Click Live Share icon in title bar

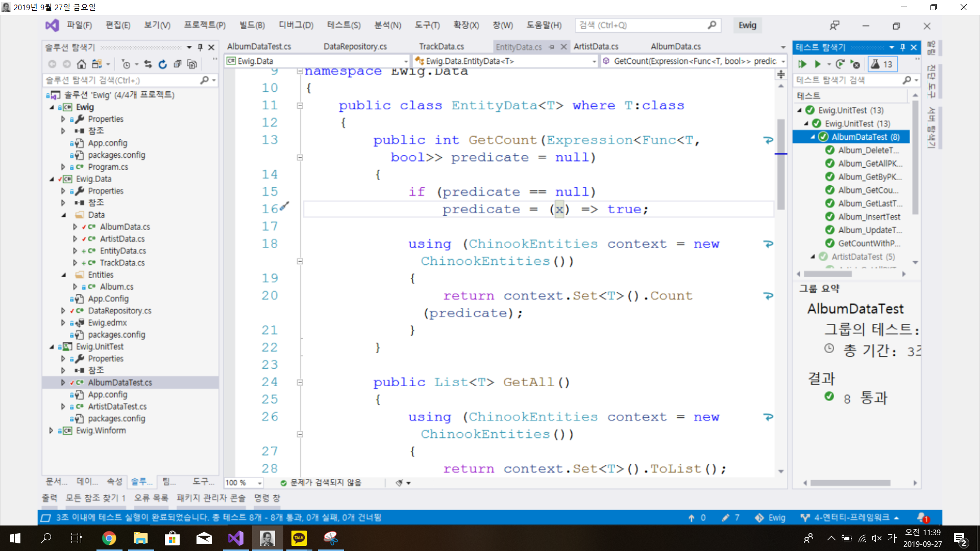tap(834, 26)
